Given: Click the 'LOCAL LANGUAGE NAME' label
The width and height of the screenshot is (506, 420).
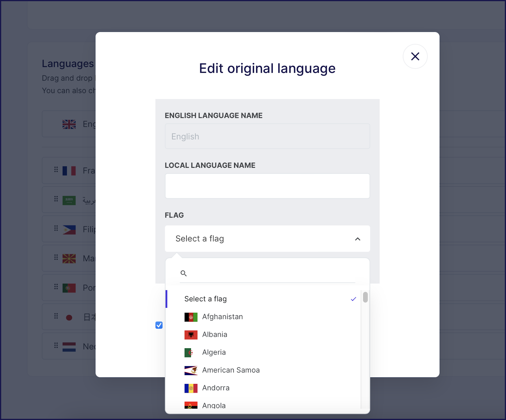Looking at the screenshot, I should coord(210,165).
